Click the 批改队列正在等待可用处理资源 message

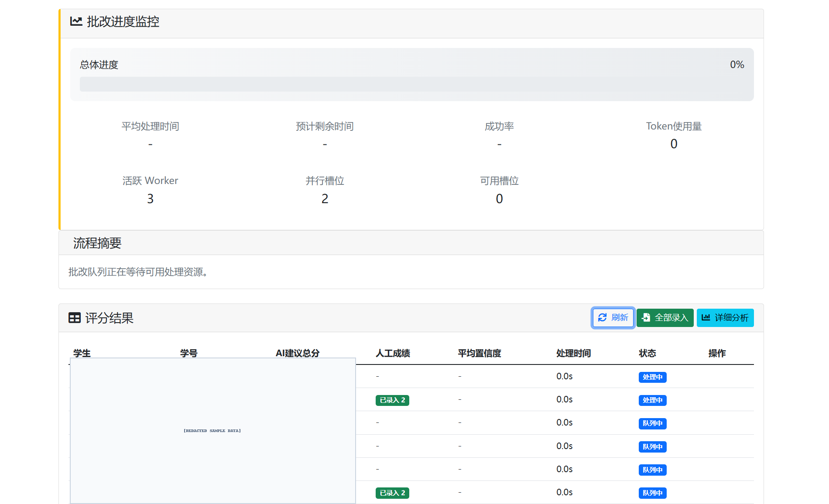pos(138,272)
